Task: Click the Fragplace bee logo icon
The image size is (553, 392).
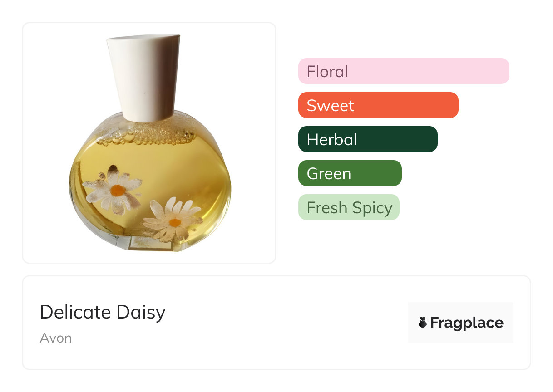Action: (422, 323)
